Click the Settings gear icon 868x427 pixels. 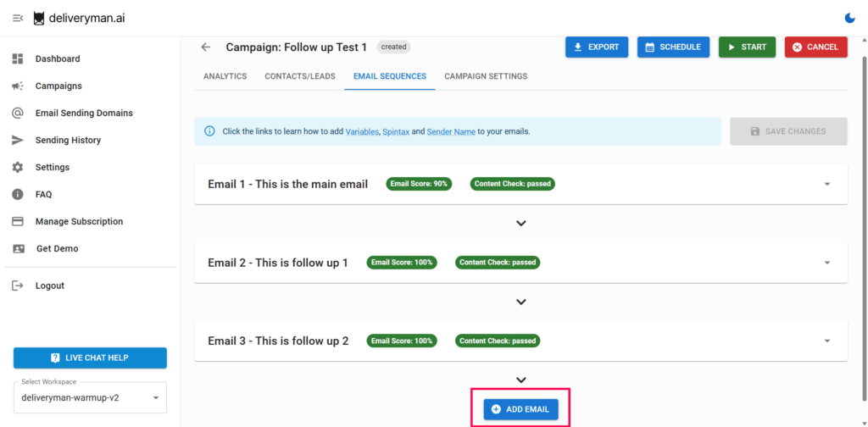point(18,167)
